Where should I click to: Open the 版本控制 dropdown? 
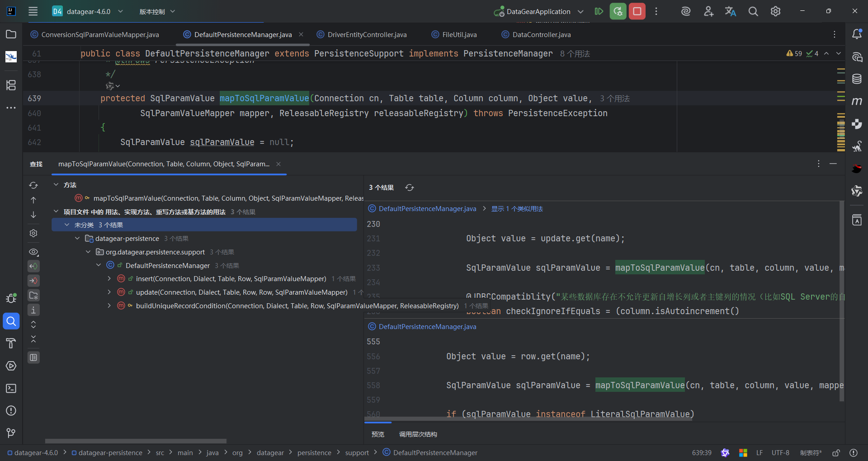coord(157,11)
